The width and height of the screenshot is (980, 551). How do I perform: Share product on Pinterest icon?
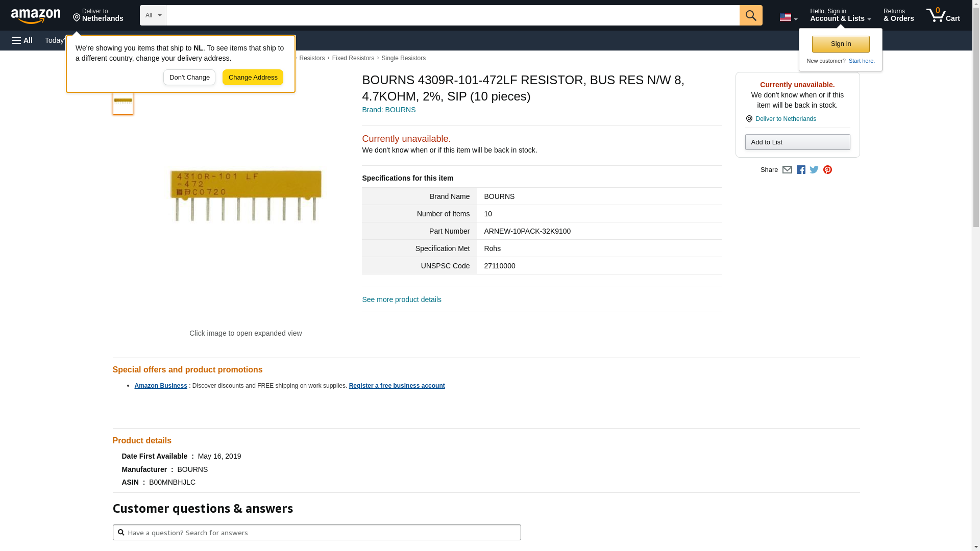coord(827,170)
